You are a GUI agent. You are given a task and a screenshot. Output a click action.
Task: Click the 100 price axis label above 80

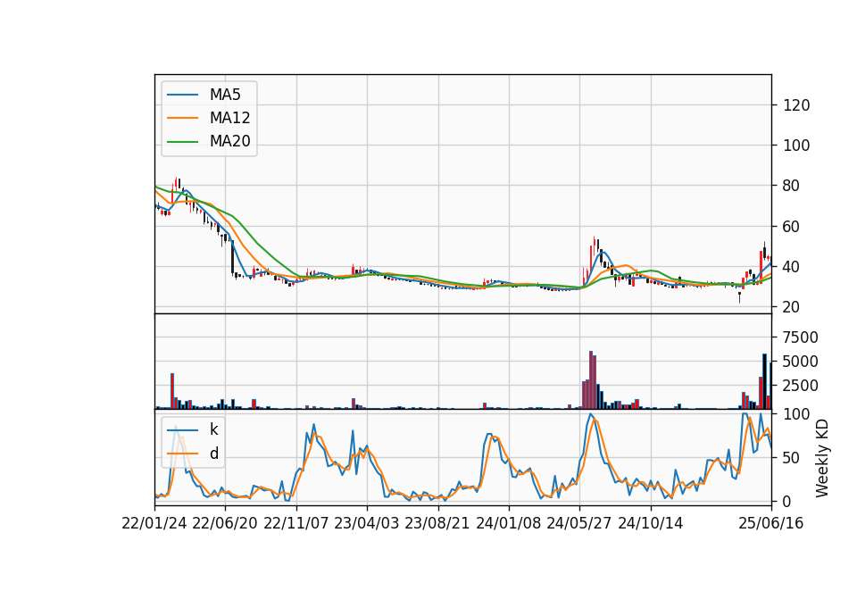tap(796, 146)
